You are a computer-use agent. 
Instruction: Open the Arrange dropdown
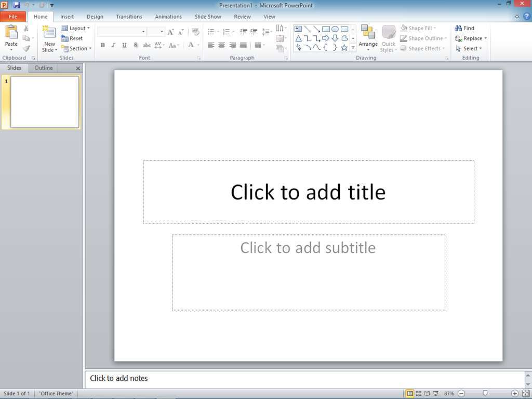[368, 38]
